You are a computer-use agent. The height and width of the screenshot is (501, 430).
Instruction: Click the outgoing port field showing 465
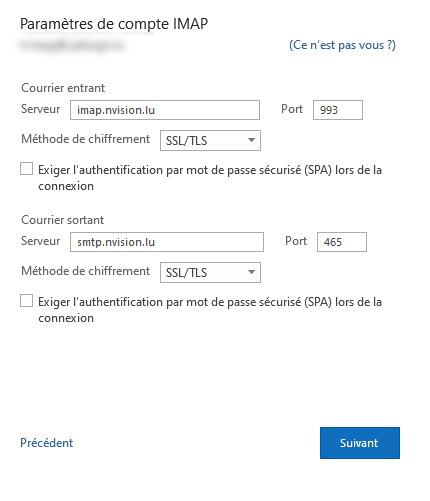coord(342,242)
